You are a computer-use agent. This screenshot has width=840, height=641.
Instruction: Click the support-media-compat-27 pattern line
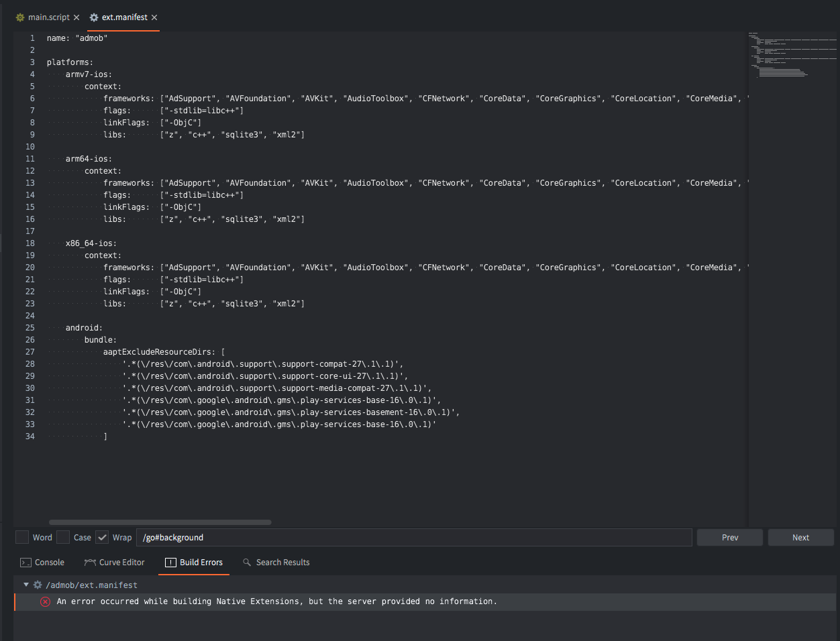(x=277, y=388)
